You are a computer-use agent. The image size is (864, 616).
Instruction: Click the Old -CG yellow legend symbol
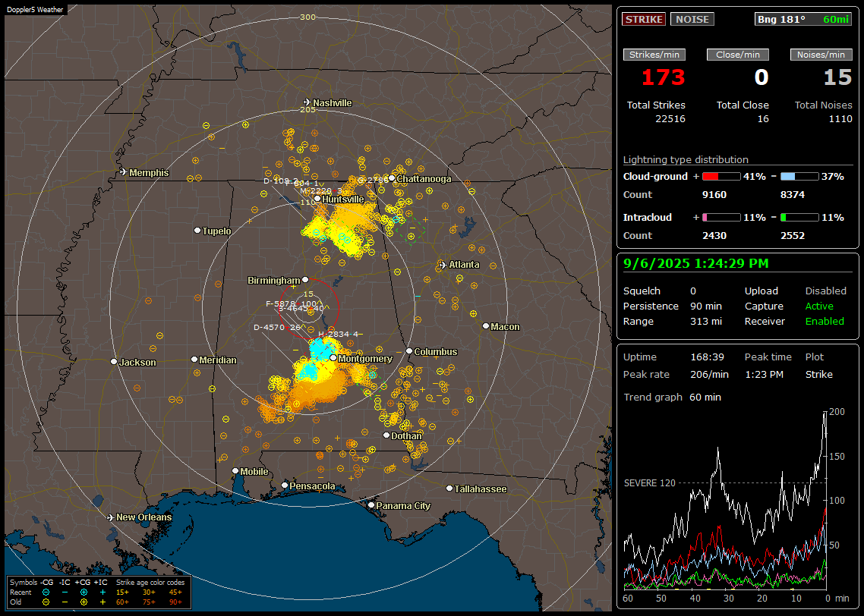pyautogui.click(x=46, y=602)
